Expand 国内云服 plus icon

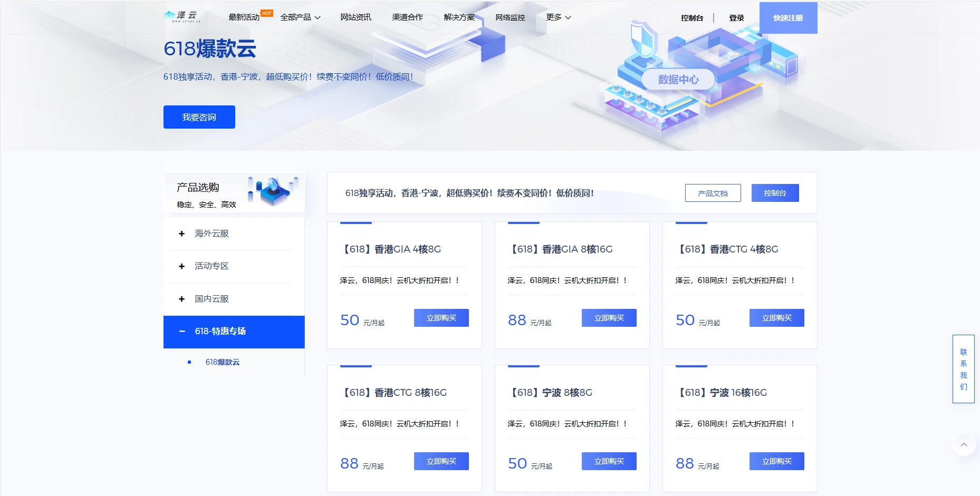[x=181, y=299]
